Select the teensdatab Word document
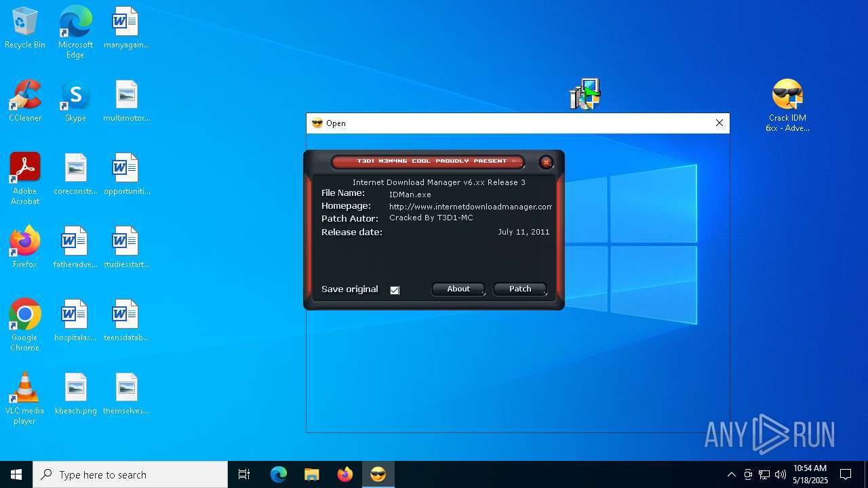Viewport: 868px width, 488px height. [x=126, y=321]
